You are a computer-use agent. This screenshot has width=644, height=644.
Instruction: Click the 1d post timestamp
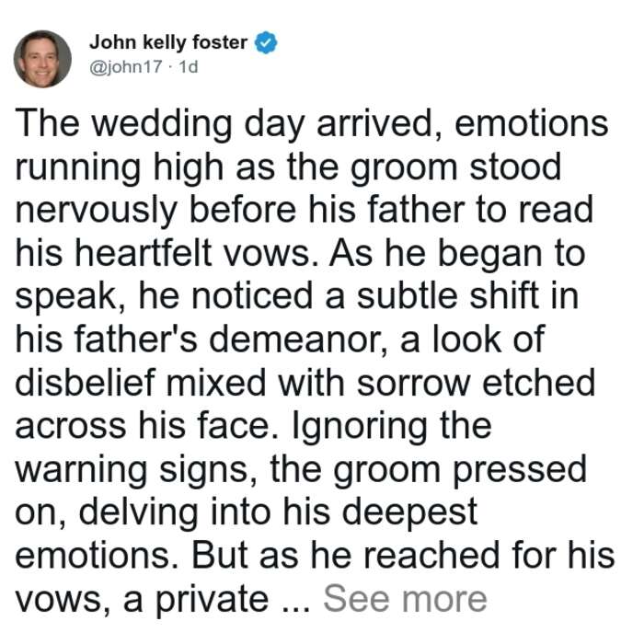(x=189, y=66)
